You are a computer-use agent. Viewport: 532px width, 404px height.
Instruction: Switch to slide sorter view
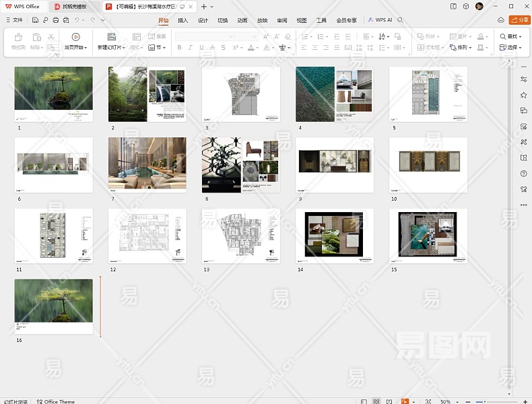(376, 401)
